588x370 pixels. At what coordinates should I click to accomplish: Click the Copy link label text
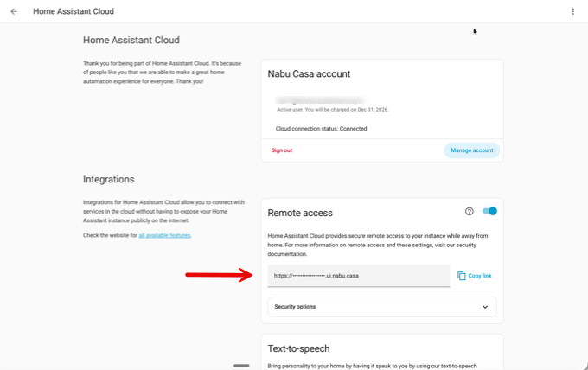(480, 276)
